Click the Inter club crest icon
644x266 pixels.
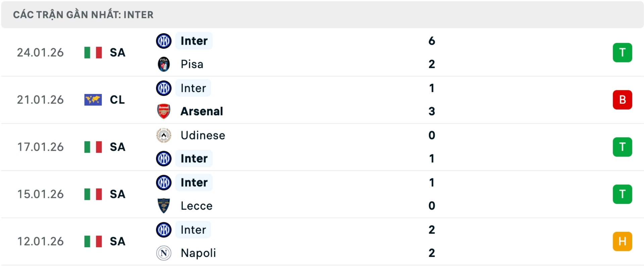(164, 41)
